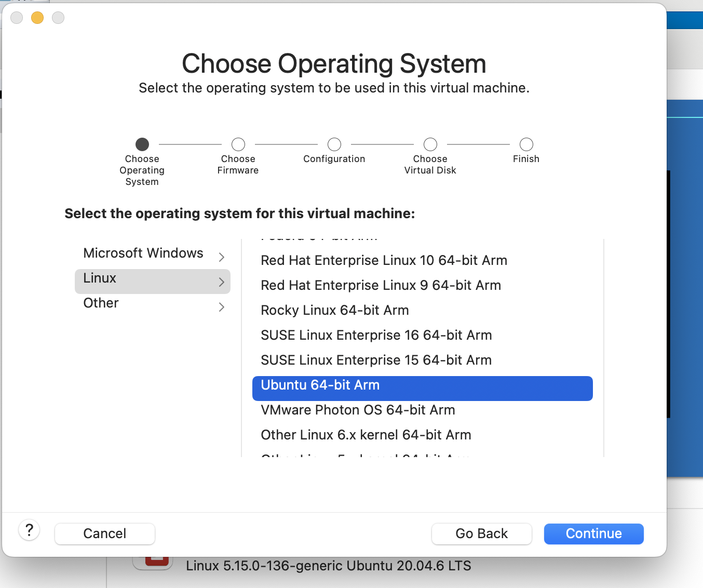This screenshot has width=703, height=588.
Task: Click the yellow minimize window button
Action: pyautogui.click(x=37, y=18)
